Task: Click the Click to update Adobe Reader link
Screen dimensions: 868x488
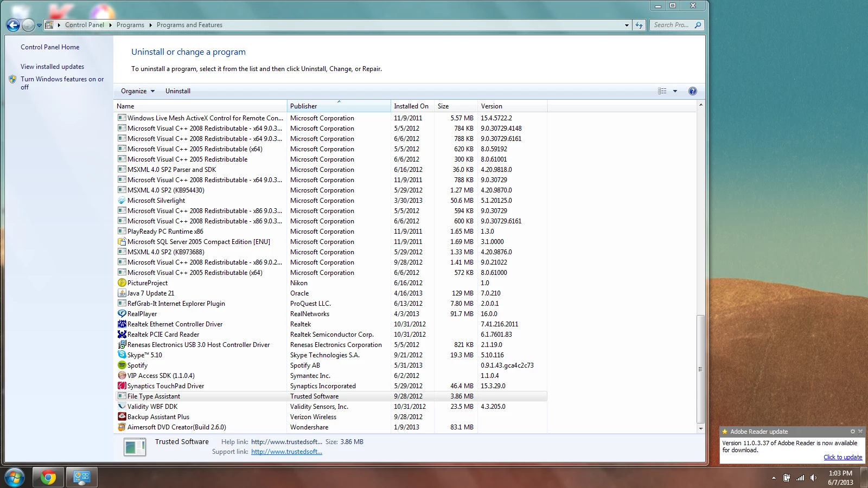Action: coord(843,457)
